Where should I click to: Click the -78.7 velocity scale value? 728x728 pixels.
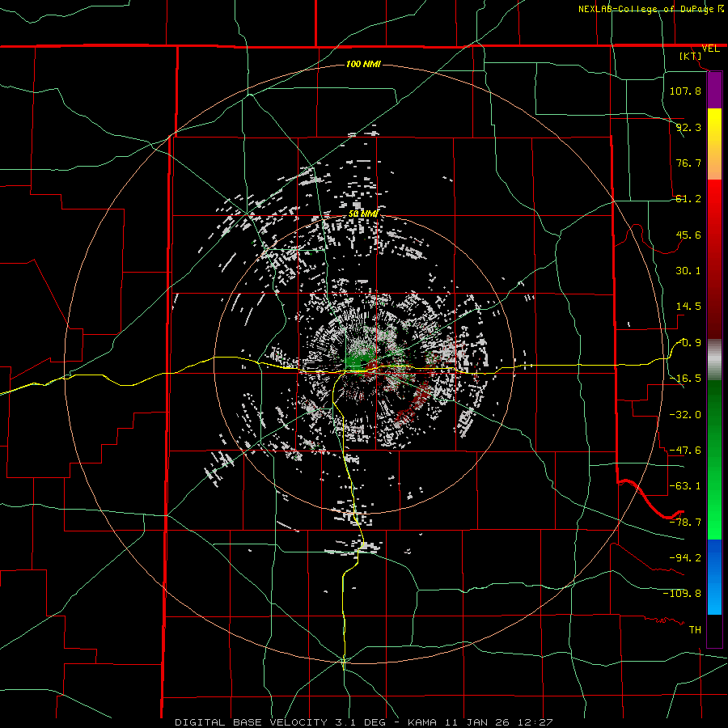(x=685, y=523)
